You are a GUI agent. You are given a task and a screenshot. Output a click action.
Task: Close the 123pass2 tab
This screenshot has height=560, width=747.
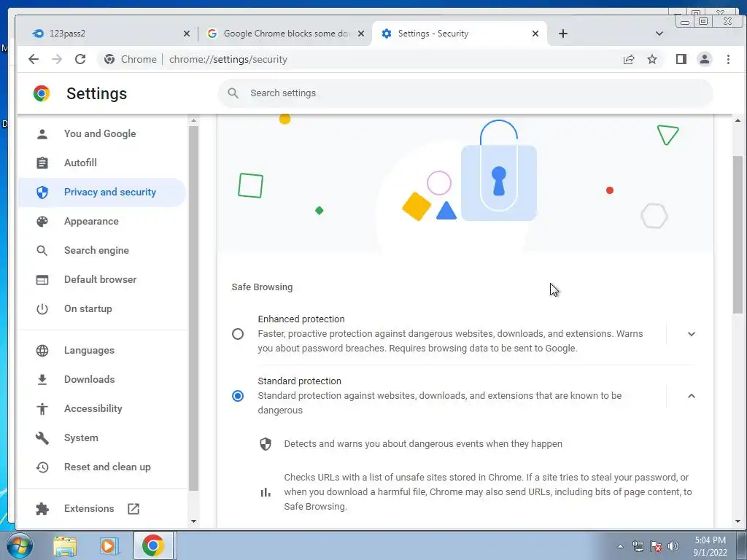pyautogui.click(x=187, y=34)
